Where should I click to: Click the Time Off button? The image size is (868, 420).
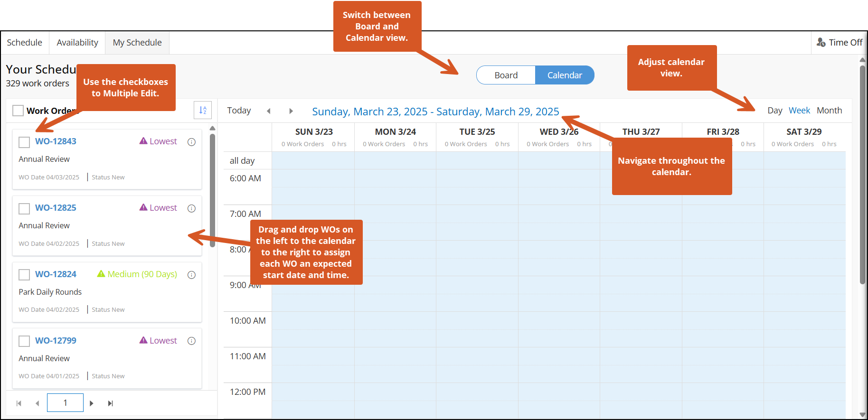(840, 43)
